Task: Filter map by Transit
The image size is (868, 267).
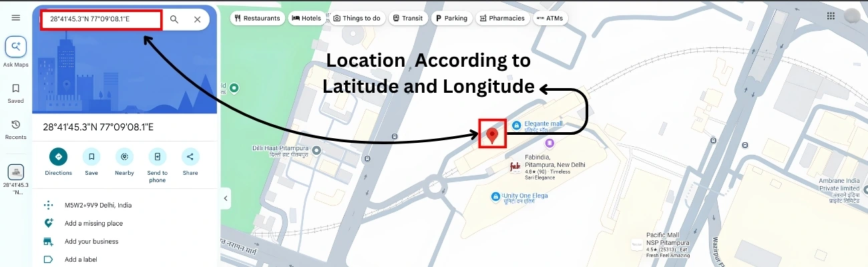Action: [x=407, y=18]
